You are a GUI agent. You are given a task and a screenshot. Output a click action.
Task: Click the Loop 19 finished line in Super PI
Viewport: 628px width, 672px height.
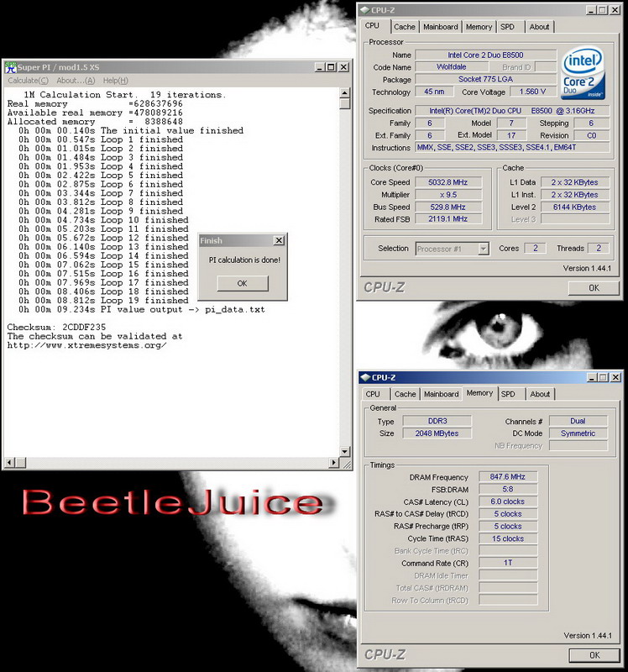[x=103, y=301]
